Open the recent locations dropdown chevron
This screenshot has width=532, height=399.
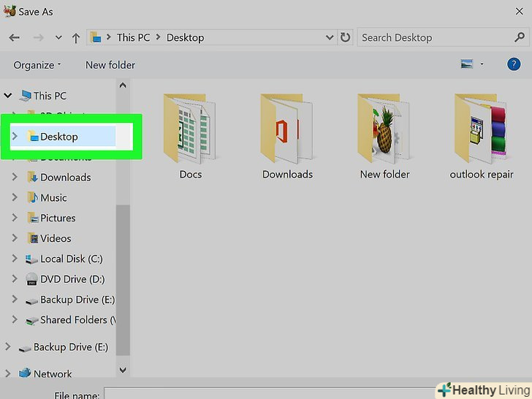point(58,38)
